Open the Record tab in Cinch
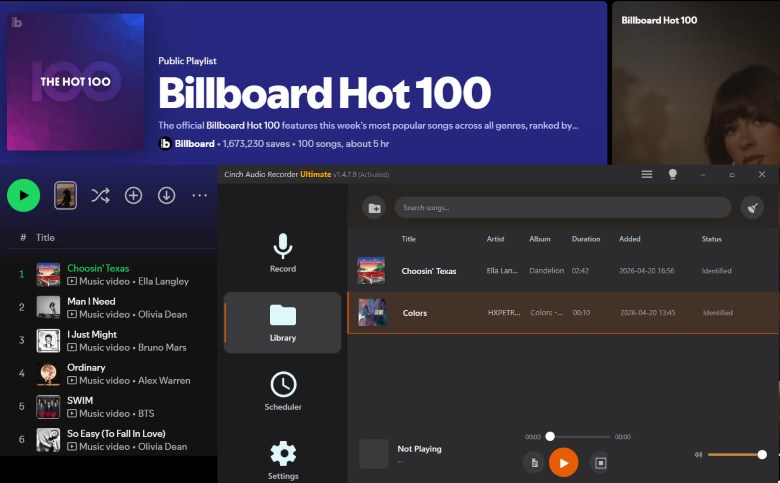The height and width of the screenshot is (483, 780). tap(283, 253)
